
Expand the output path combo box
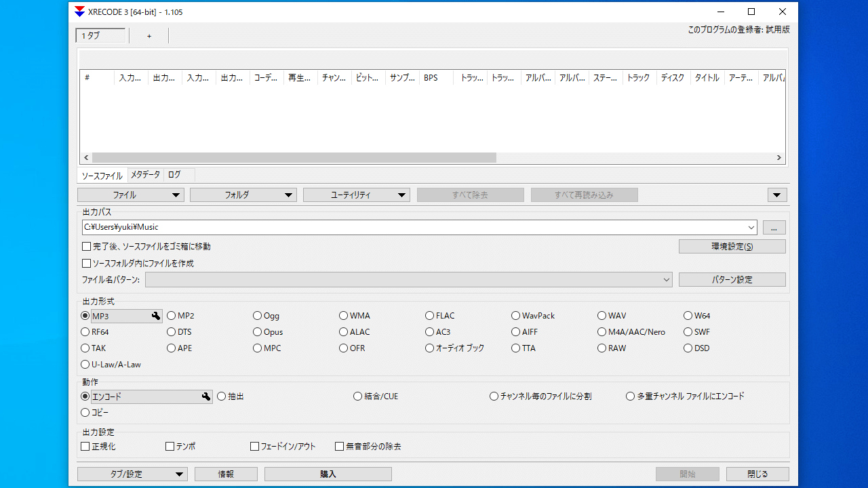[x=751, y=228]
